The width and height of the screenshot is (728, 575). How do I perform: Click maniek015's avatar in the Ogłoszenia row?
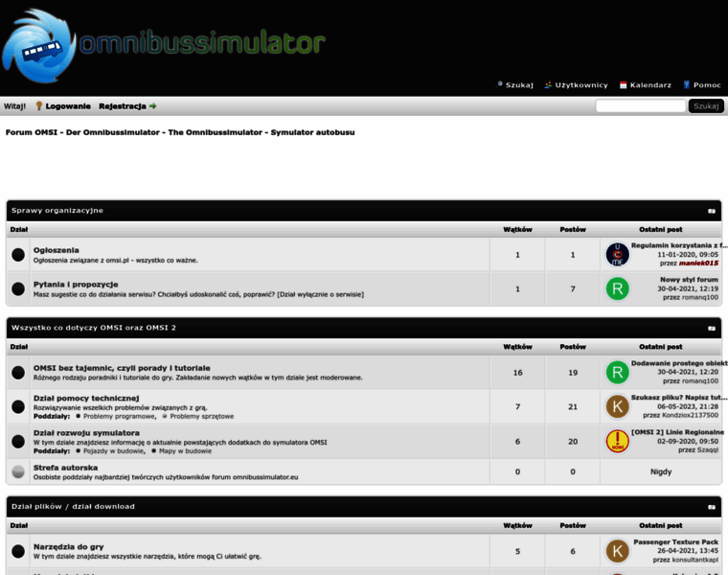coord(618,255)
